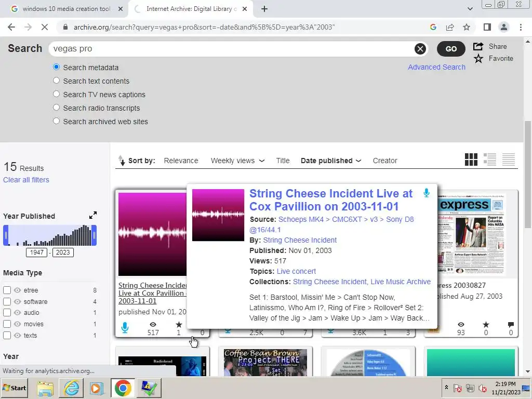Click the GO search button
The height and width of the screenshot is (399, 532).
coord(451,49)
